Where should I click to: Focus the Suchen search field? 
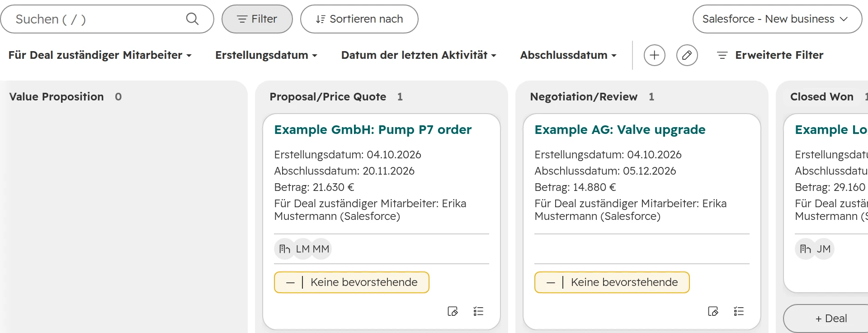(107, 19)
